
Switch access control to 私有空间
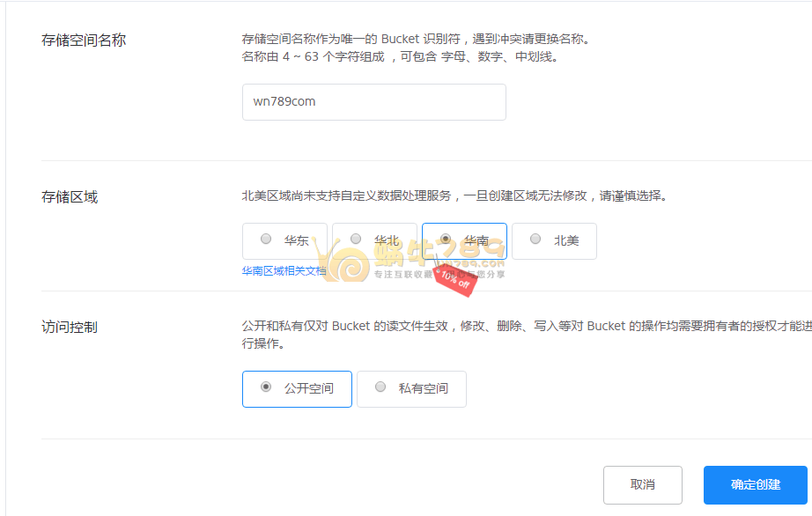coord(411,388)
